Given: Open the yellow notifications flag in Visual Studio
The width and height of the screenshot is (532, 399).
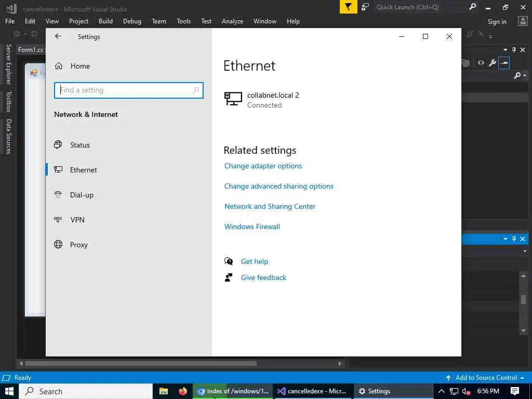Looking at the screenshot, I should (x=349, y=7).
